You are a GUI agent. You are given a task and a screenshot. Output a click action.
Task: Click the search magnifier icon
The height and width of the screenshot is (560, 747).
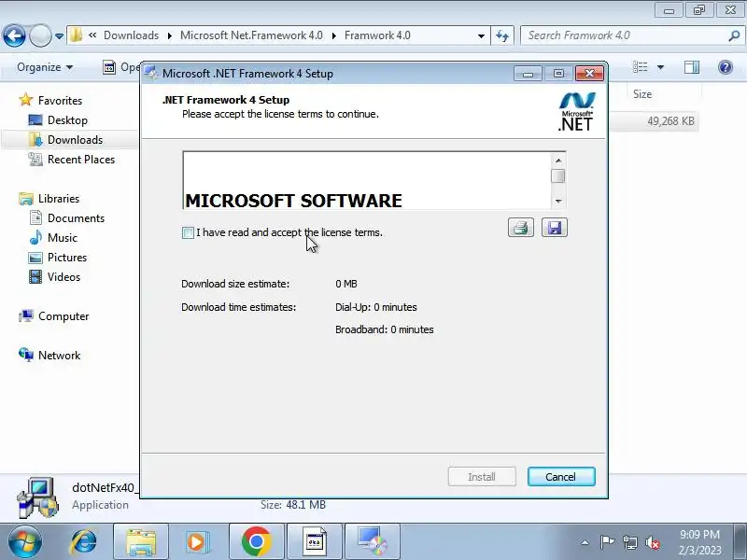click(734, 35)
